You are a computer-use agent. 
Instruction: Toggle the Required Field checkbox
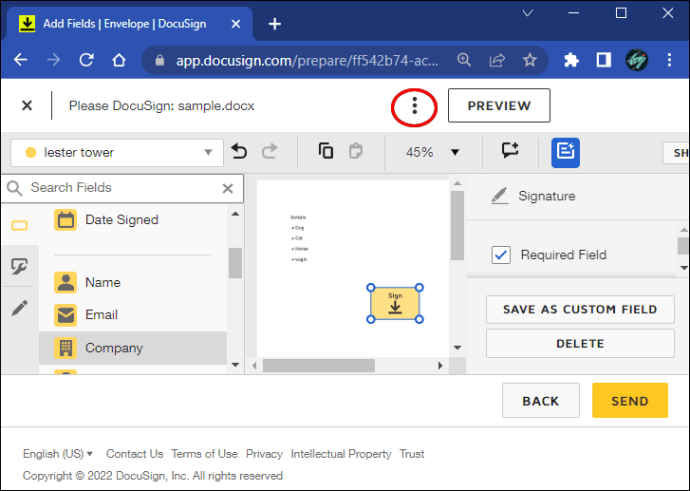click(x=501, y=255)
